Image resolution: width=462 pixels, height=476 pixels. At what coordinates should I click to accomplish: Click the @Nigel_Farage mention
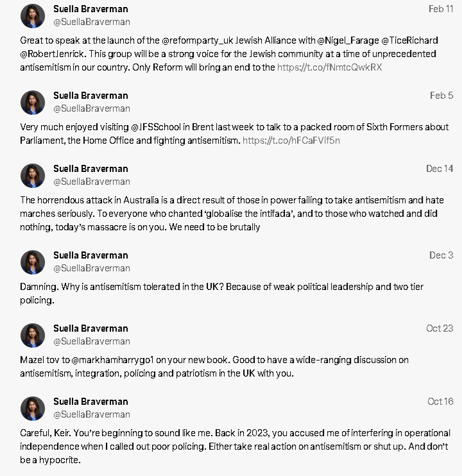348,40
